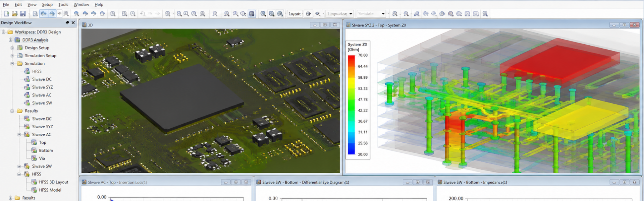644x201 pixels.
Task: Click the blue curved undo arrow icon
Action: tap(85, 14)
